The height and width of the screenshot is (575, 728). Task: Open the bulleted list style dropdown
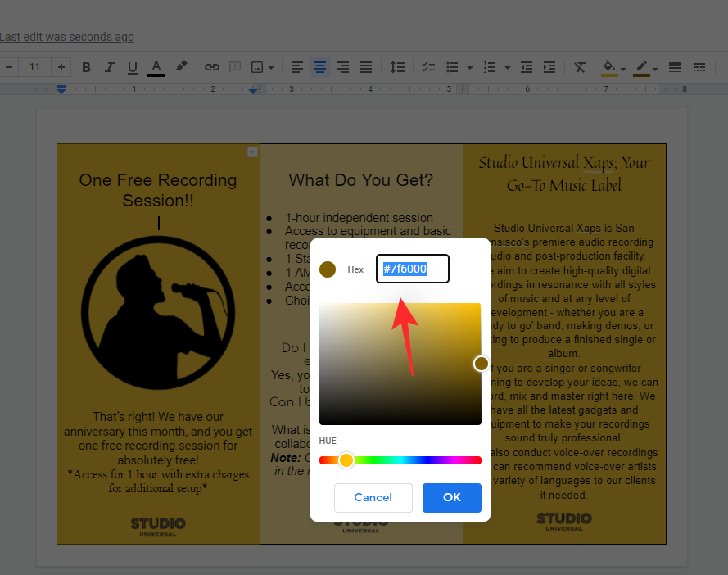[x=470, y=67]
